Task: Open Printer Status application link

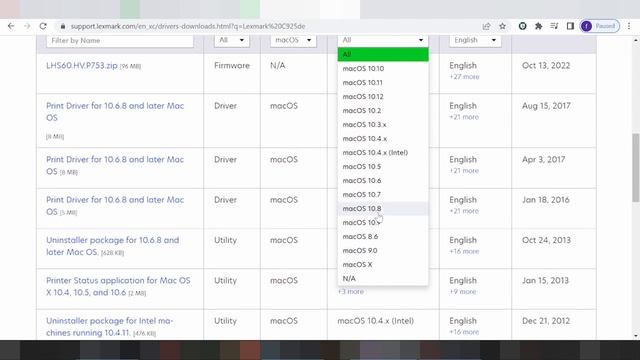Action: 118,287
